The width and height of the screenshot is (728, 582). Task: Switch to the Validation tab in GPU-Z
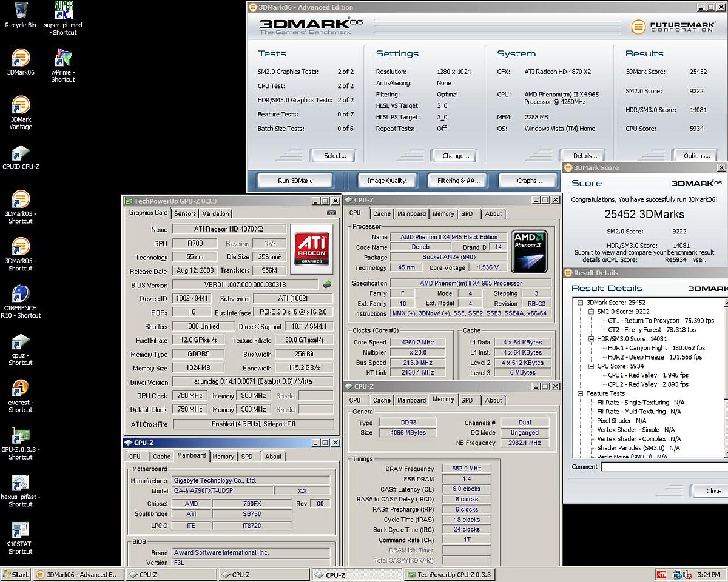pyautogui.click(x=215, y=213)
